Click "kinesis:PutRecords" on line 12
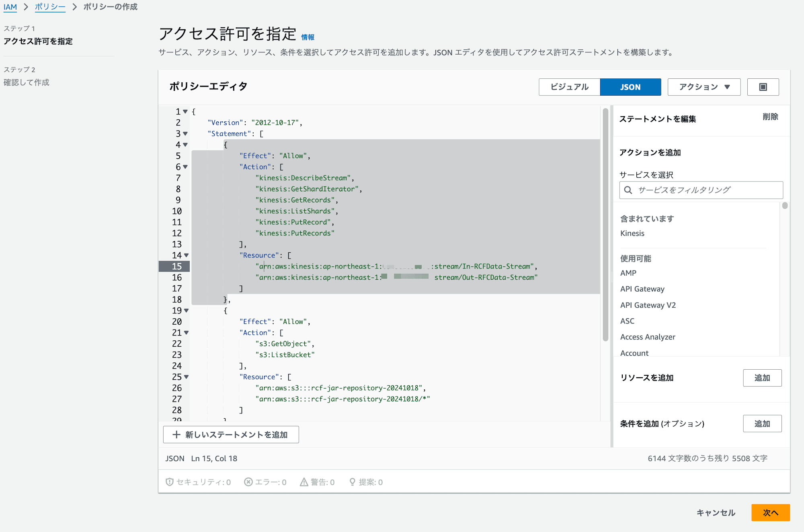Image resolution: width=804 pixels, height=532 pixels. (x=295, y=233)
